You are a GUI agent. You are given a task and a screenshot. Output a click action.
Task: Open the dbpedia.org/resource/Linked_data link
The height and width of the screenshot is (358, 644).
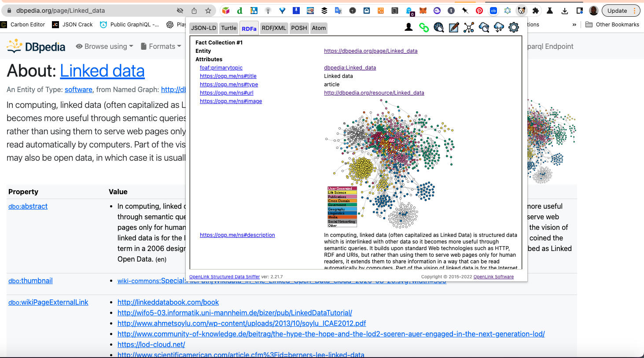coord(374,93)
